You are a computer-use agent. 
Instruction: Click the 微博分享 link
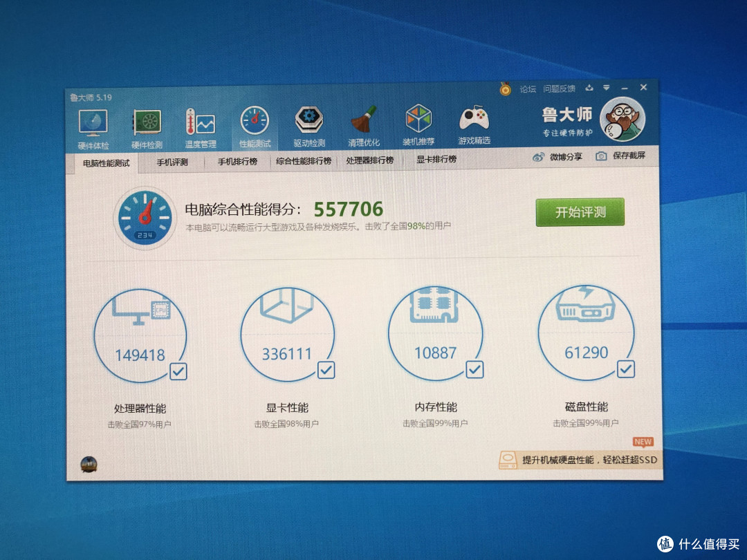click(566, 157)
